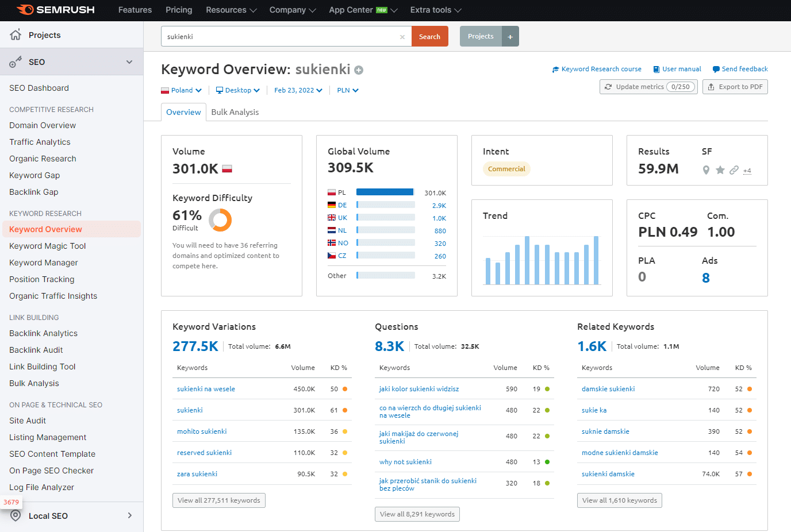
Task: Click the Semrush logo icon
Action: (25, 10)
